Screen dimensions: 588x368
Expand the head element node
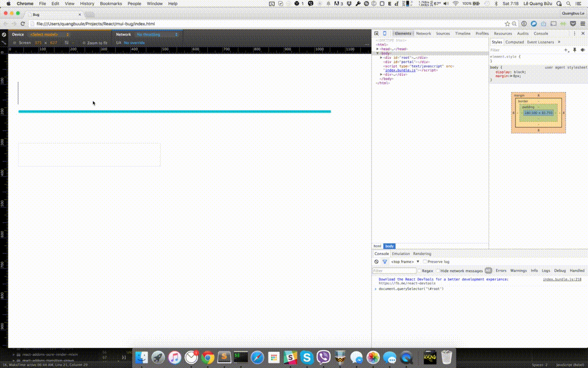point(378,49)
